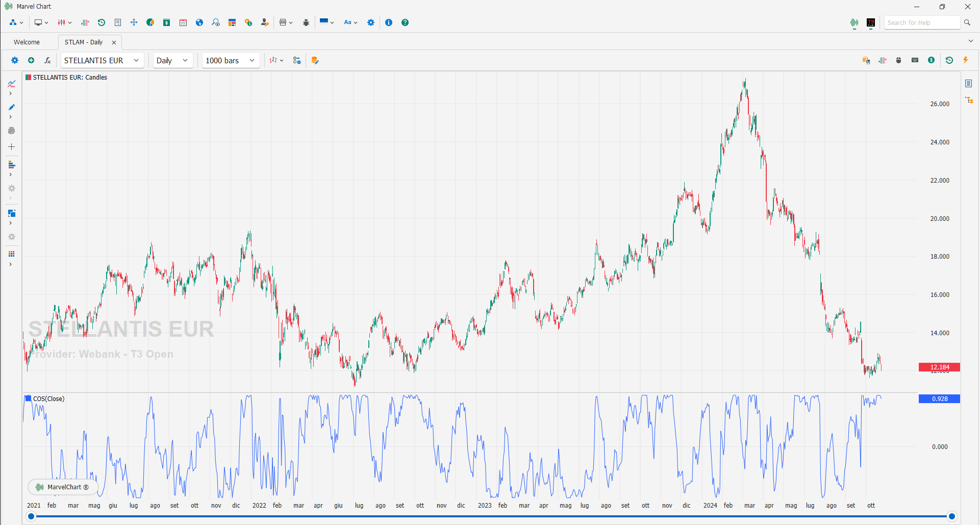Click the orange tree structure icon at right

coord(969,100)
